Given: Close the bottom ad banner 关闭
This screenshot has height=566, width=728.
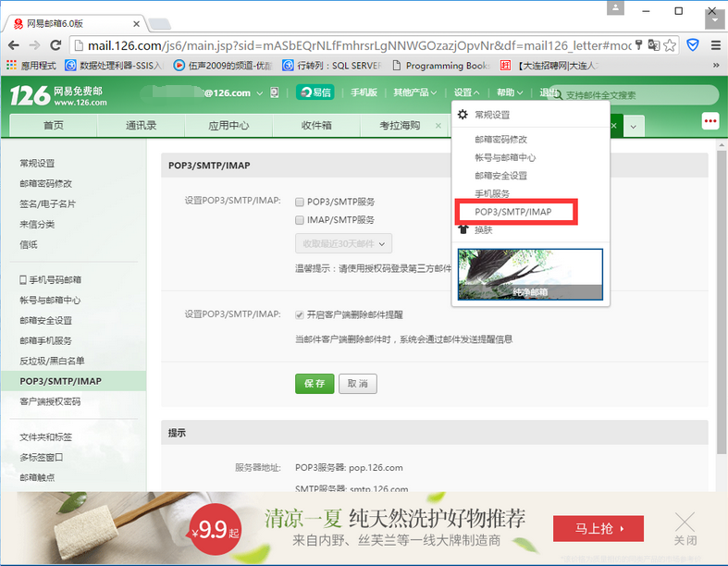Looking at the screenshot, I should pyautogui.click(x=685, y=529).
